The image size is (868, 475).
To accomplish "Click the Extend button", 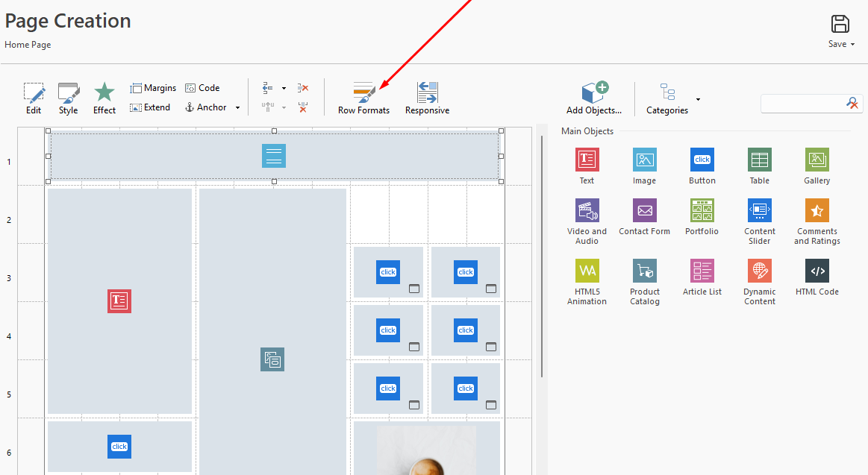I will tap(150, 107).
